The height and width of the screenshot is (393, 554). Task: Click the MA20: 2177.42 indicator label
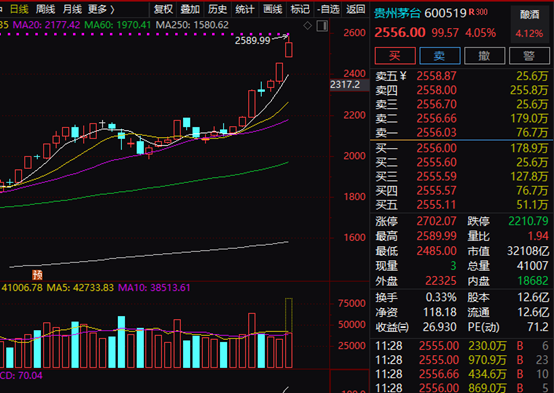46,25
